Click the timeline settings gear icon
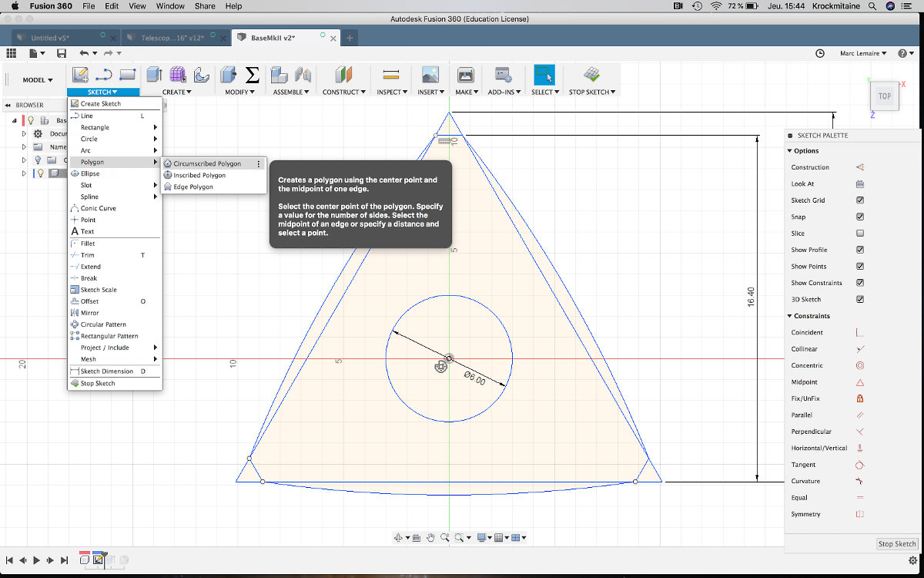This screenshot has height=578, width=924. [x=912, y=560]
